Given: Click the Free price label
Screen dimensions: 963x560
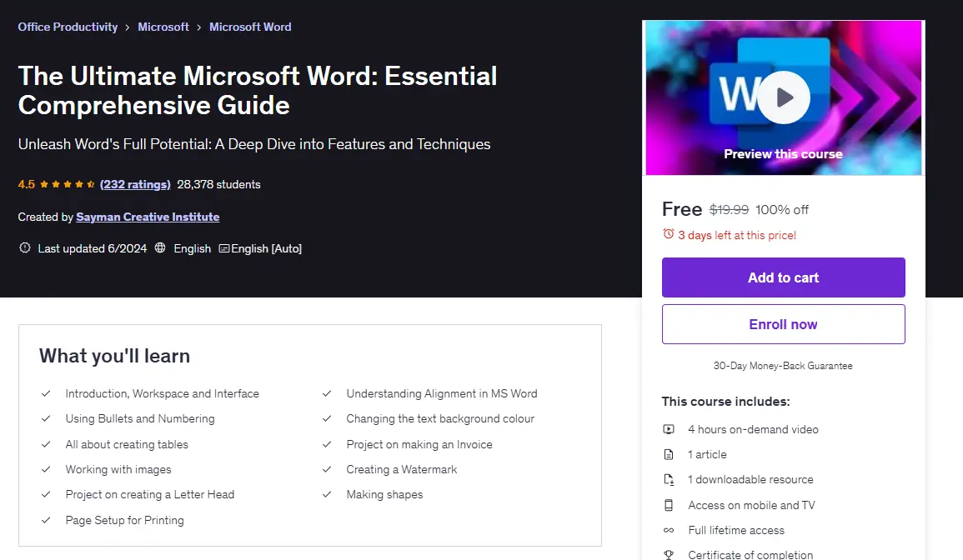Looking at the screenshot, I should (682, 209).
